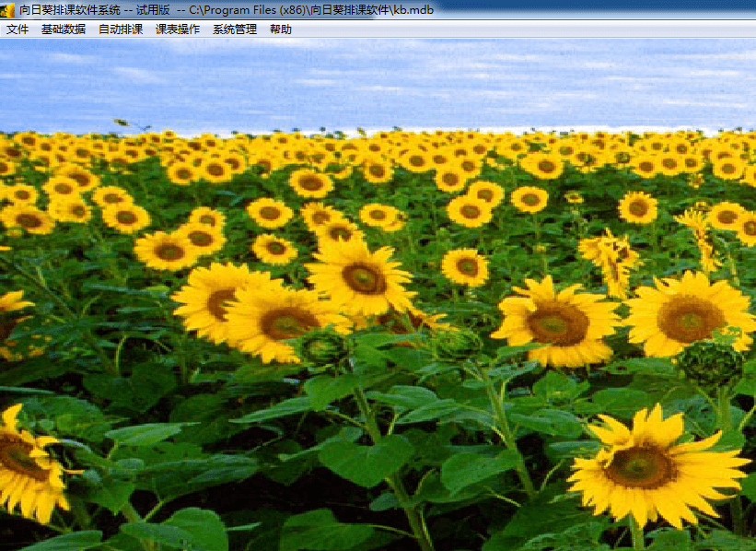Open the 课表操作 menu
The image size is (756, 551).
[x=178, y=29]
